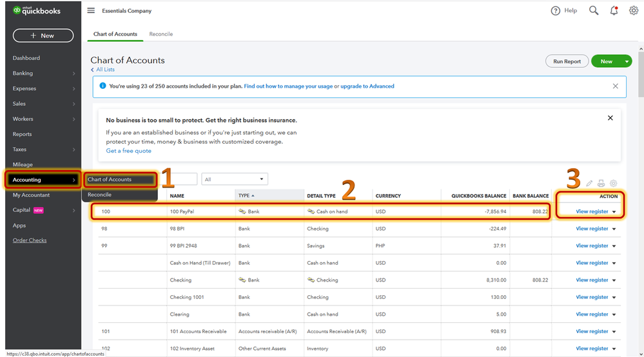Open the Help question mark icon
This screenshot has width=644, height=357.
555,11
